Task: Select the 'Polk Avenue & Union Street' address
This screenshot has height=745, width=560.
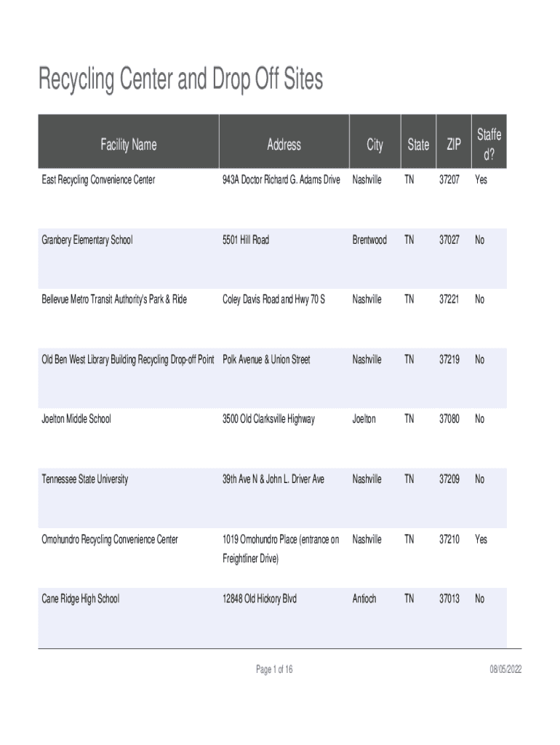Action: [x=266, y=359]
